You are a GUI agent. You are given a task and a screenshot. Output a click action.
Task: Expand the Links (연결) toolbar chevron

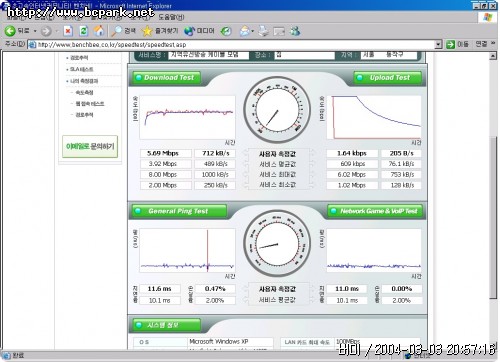493,44
